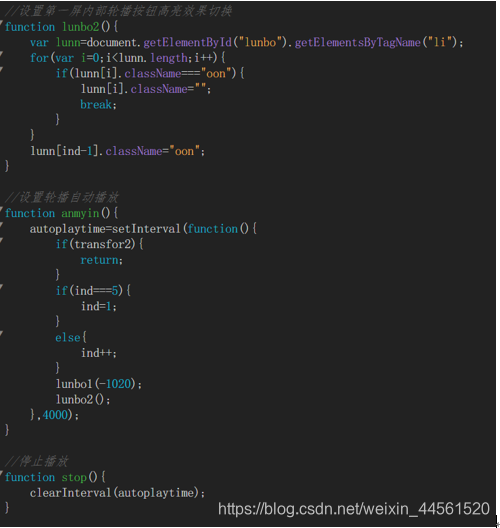Click 'lunn[ind-1]' in the className assignment
This screenshot has width=500, height=528.
coord(64,151)
